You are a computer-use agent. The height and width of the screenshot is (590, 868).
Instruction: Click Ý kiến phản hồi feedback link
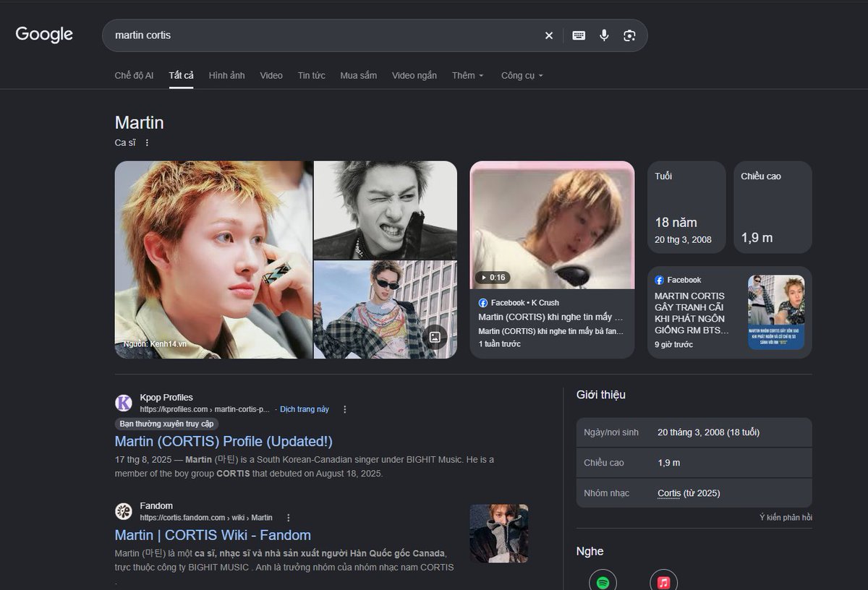pos(786,518)
